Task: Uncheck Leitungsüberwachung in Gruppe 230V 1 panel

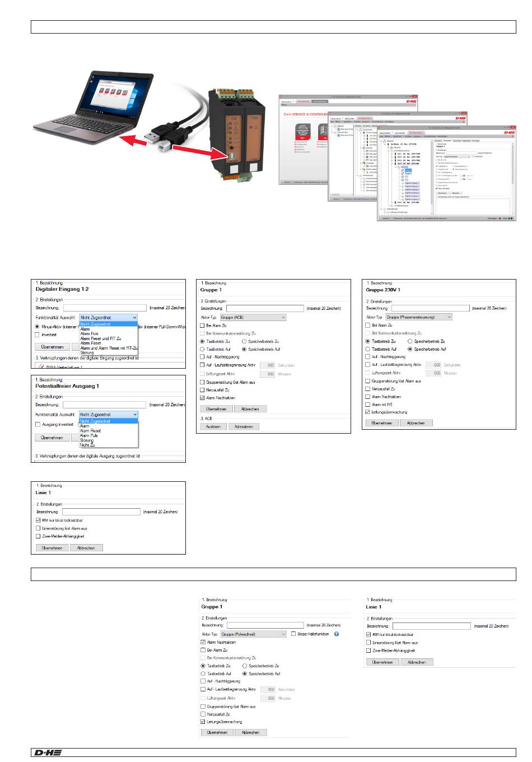Action: pos(368,412)
